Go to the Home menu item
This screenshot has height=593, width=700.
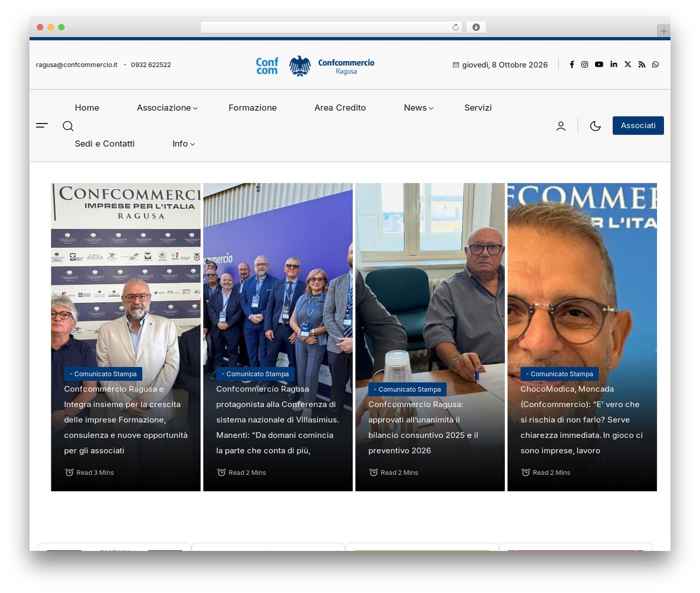click(x=87, y=108)
